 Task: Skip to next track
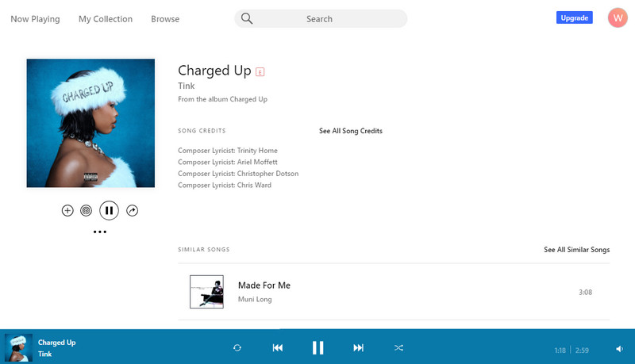[x=358, y=348]
